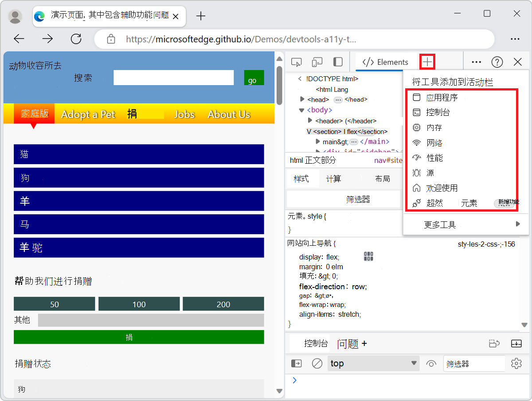Toggle the Activity Bar dock location icon
The width and height of the screenshot is (532, 401).
click(338, 62)
